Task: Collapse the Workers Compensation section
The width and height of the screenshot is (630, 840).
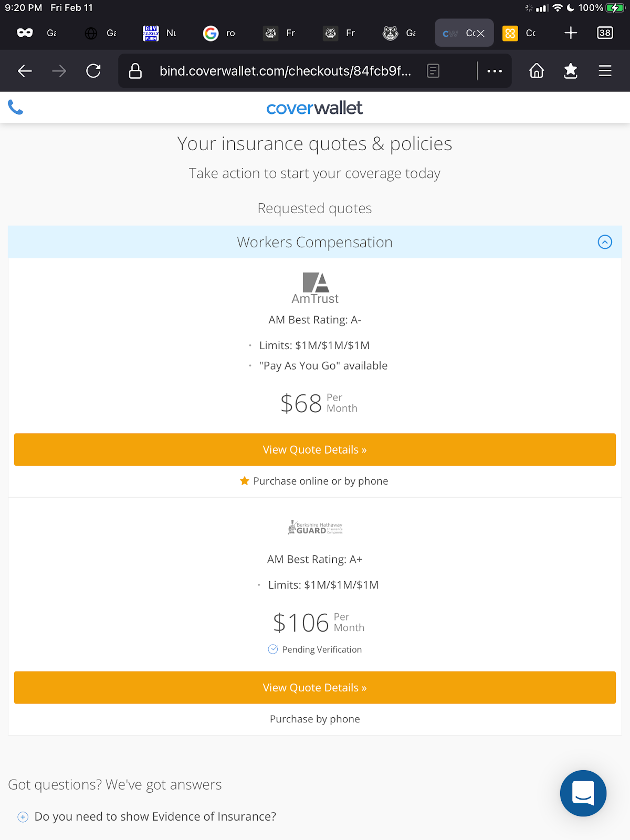Action: [x=605, y=242]
